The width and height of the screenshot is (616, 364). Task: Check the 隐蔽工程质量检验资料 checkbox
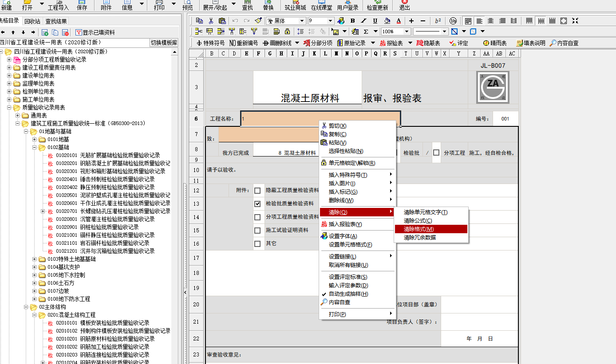tap(257, 191)
